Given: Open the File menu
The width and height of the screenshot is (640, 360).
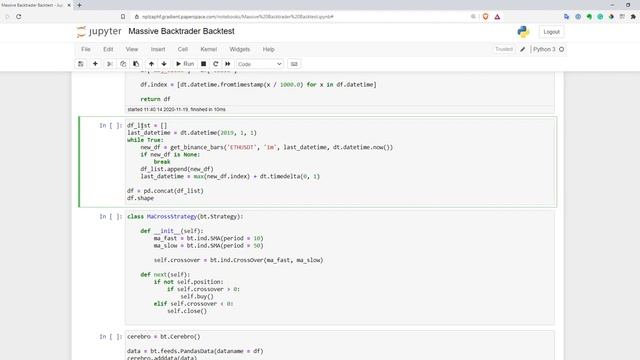Looking at the screenshot, I should click(86, 49).
